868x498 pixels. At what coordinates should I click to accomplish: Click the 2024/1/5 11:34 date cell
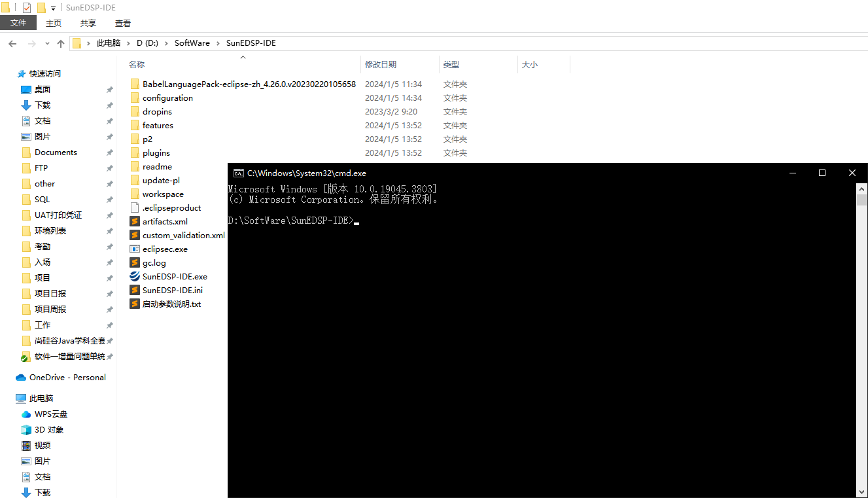click(x=393, y=84)
